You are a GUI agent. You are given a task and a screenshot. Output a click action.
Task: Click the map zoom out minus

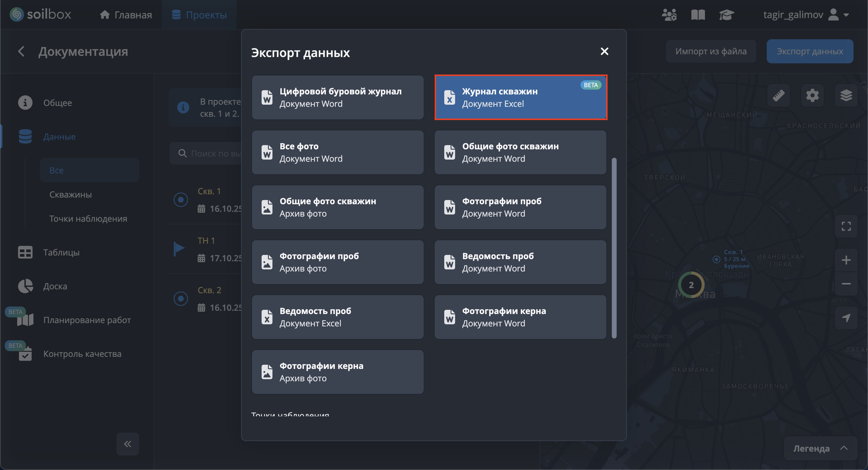[x=846, y=284]
